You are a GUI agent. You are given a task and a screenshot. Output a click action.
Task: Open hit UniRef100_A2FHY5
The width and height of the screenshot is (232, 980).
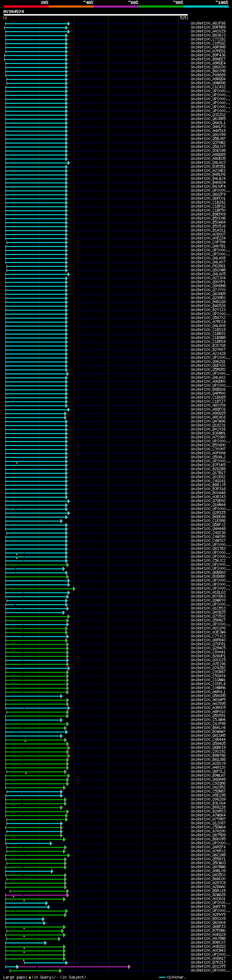click(208, 915)
